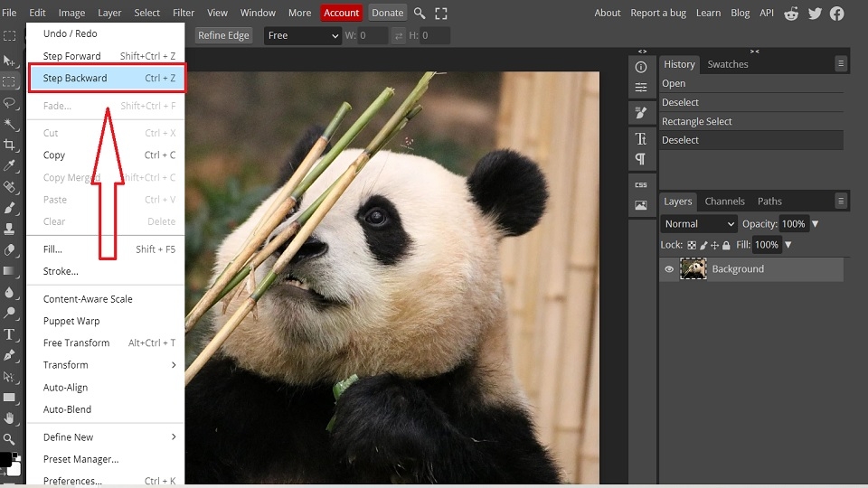The height and width of the screenshot is (488, 868).
Task: Open the Character panel icon
Action: (641, 138)
